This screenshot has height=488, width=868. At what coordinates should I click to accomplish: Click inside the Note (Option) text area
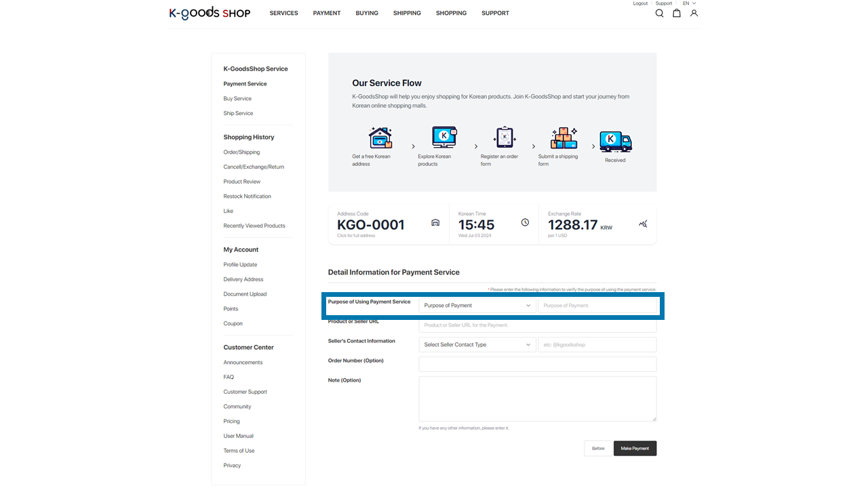coord(537,399)
